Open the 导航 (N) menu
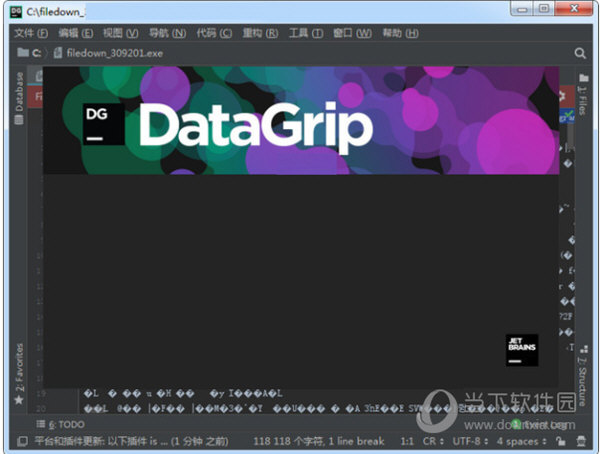Screen dimensions: 600x454 (167, 33)
